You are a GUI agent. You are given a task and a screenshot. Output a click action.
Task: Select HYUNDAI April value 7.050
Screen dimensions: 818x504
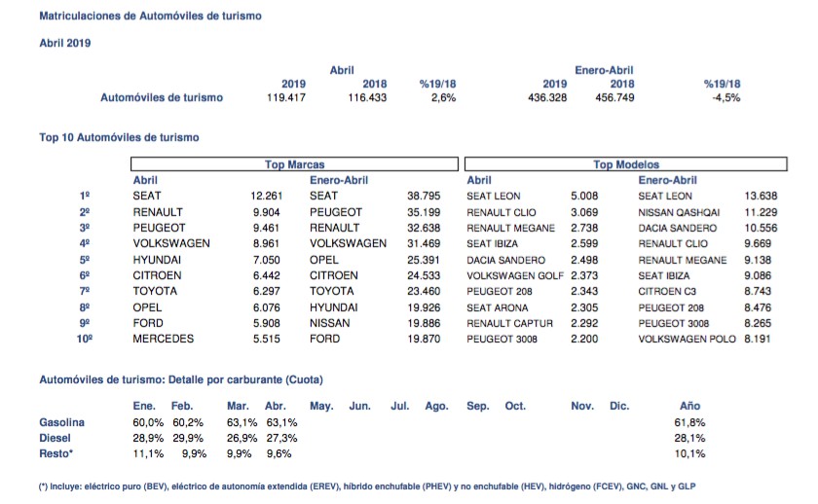point(266,260)
